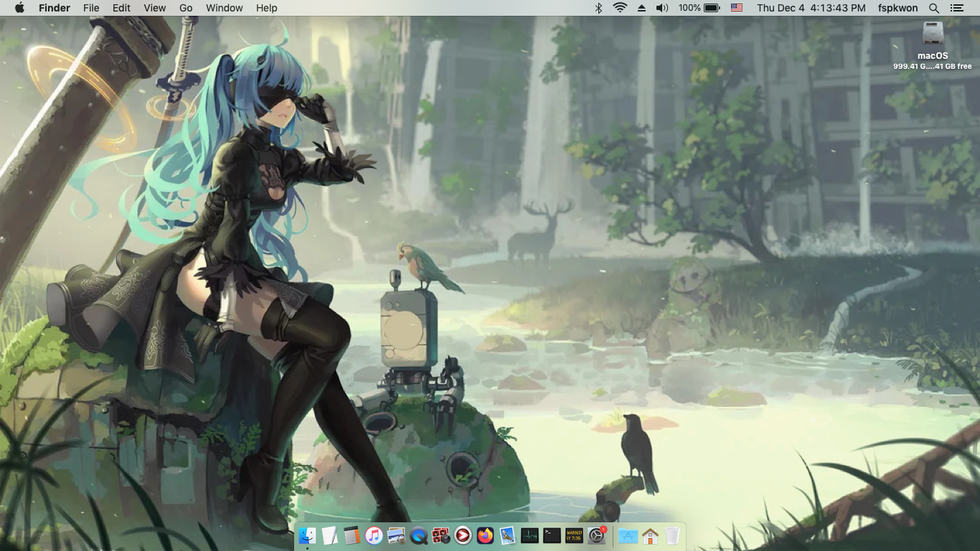Click the fspkwon user account name
980x551 pixels.
897,8
